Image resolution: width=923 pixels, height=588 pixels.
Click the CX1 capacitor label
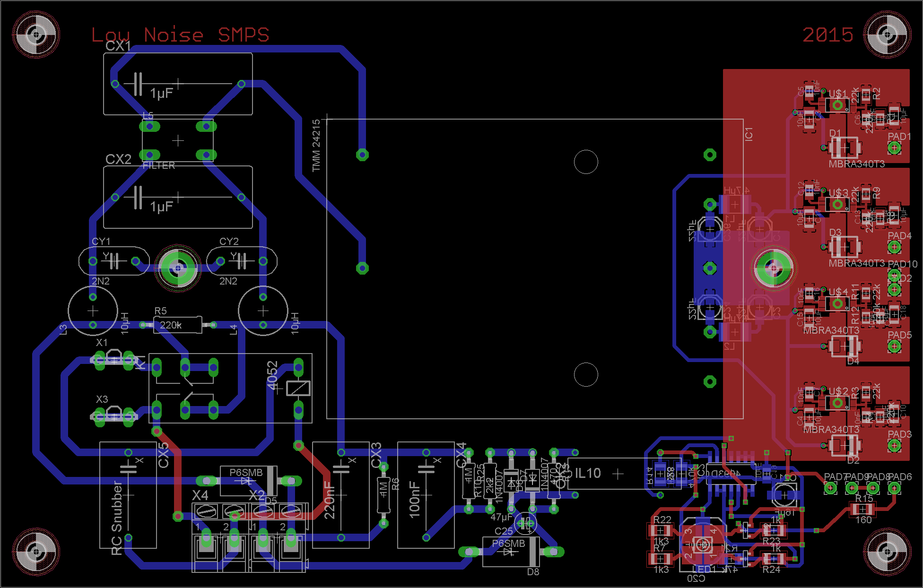pyautogui.click(x=118, y=46)
